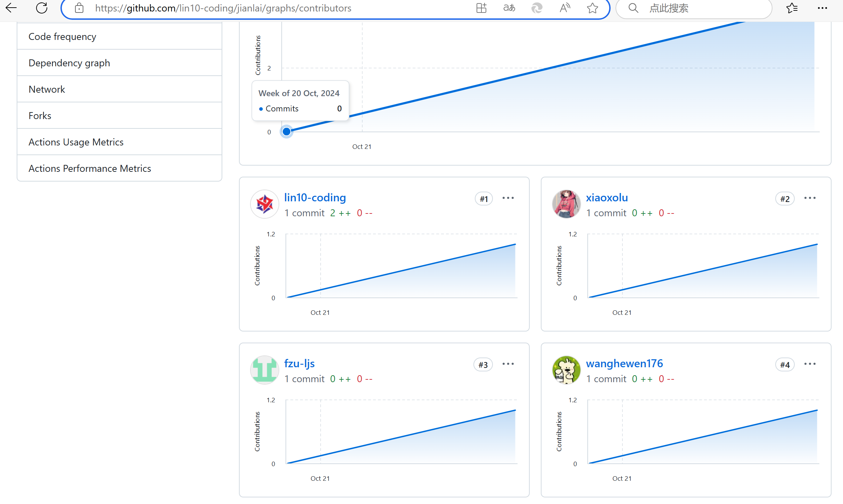Expand the three-dot menu for wanghewen176

[x=810, y=364]
